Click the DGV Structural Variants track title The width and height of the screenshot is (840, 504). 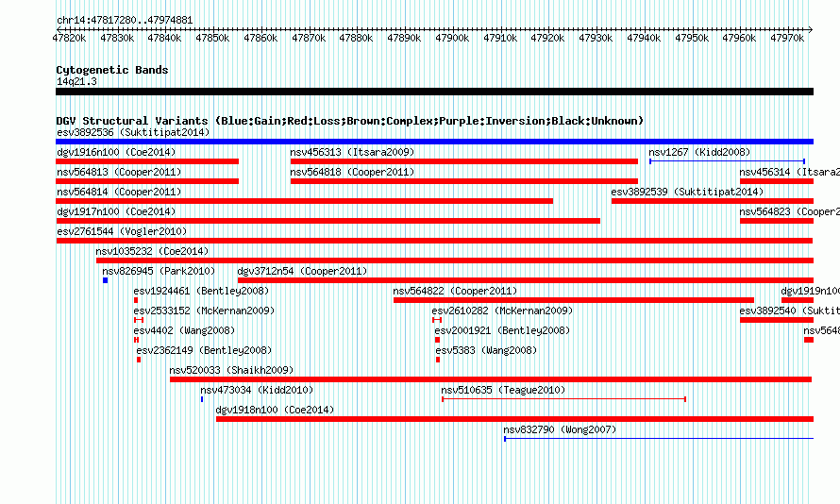tap(350, 121)
